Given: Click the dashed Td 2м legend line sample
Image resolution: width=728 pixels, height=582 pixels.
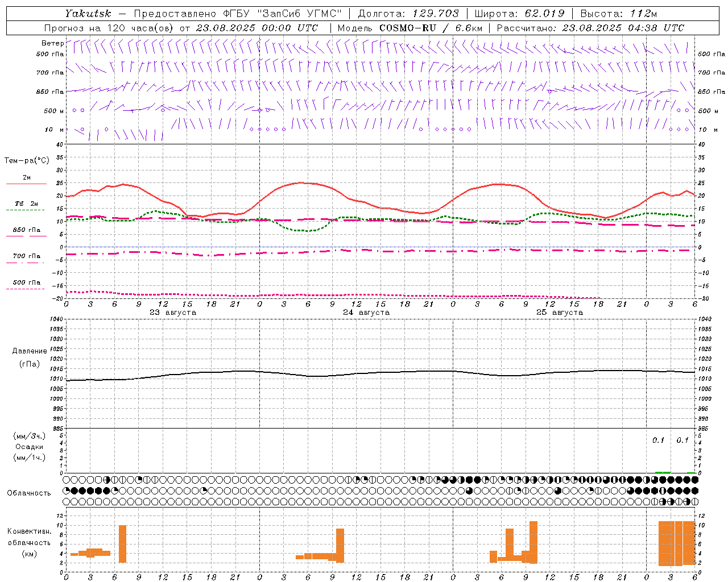Looking at the screenshot, I should 25,210.
